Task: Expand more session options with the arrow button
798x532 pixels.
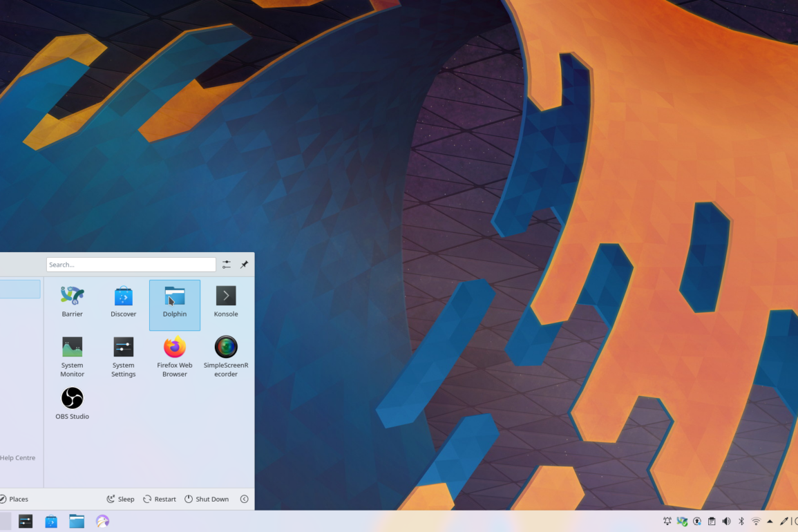Action: [244, 499]
